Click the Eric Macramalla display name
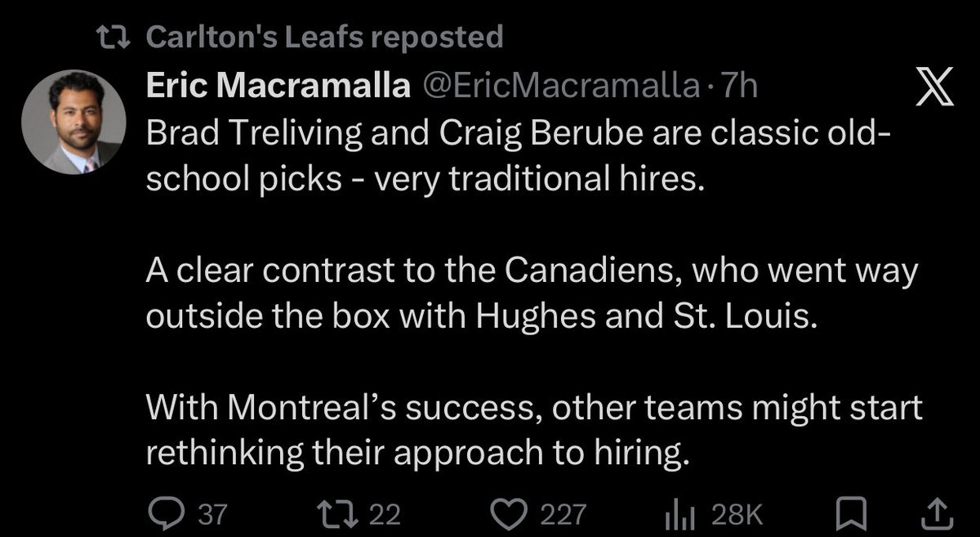Viewport: 980px width, 537px height. (278, 87)
